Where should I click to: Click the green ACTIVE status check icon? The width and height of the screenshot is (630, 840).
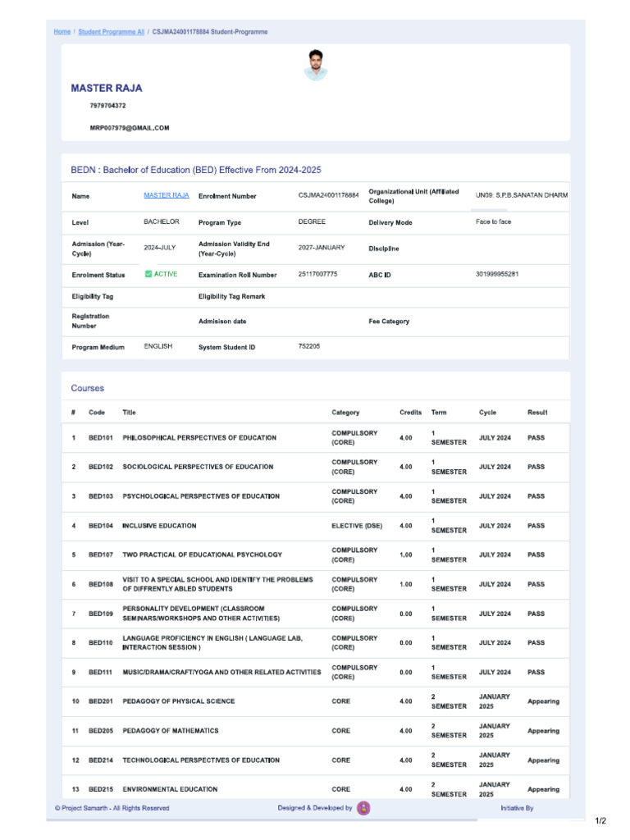148,274
